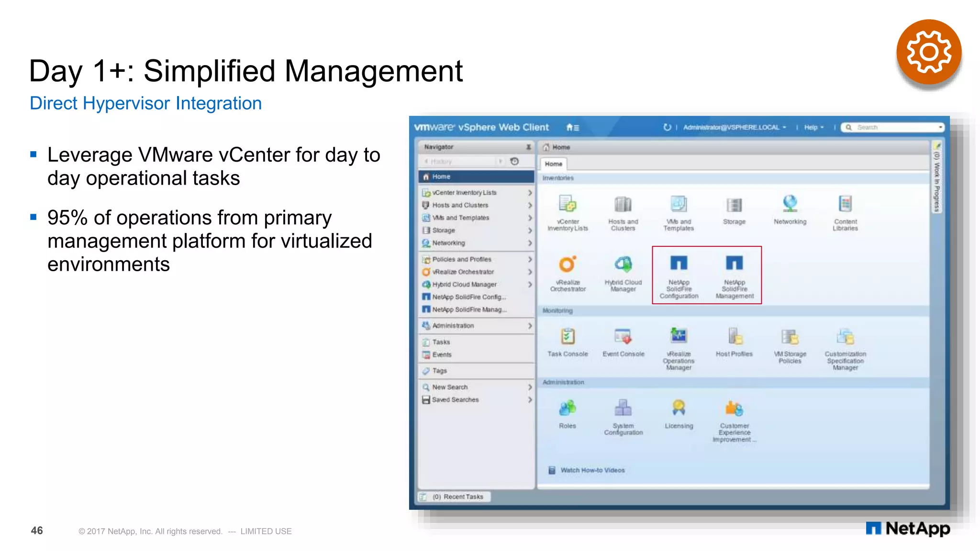Expand Hosts and Clusters chevron in Navigator
The height and width of the screenshot is (551, 980).
click(530, 205)
